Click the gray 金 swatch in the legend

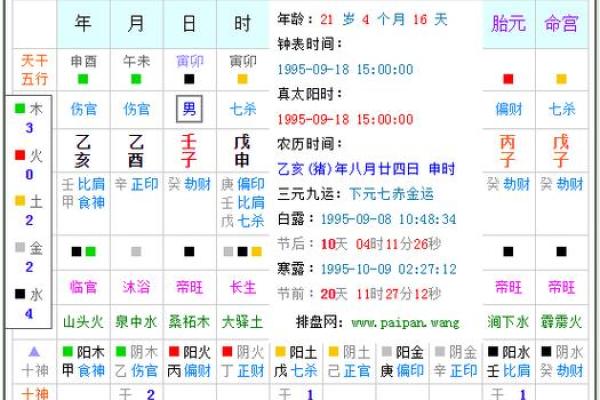tap(20, 247)
